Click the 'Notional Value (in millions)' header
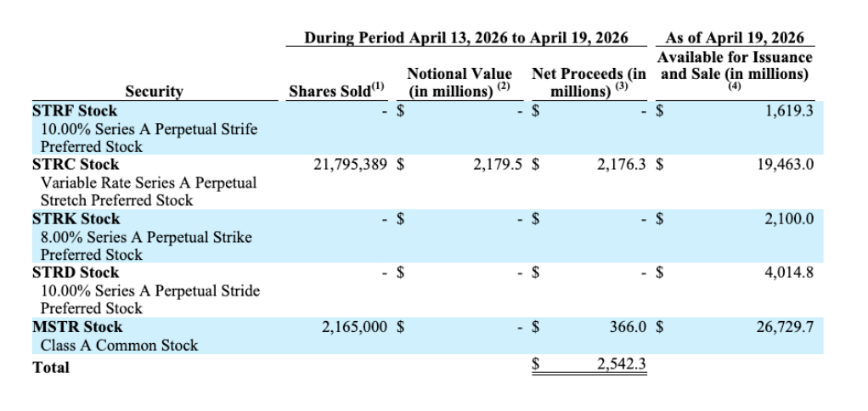Image resolution: width=868 pixels, height=411 pixels. [x=459, y=82]
